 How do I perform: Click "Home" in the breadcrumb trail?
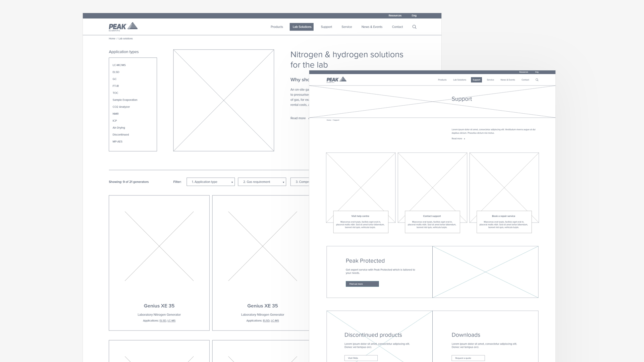pos(112,39)
